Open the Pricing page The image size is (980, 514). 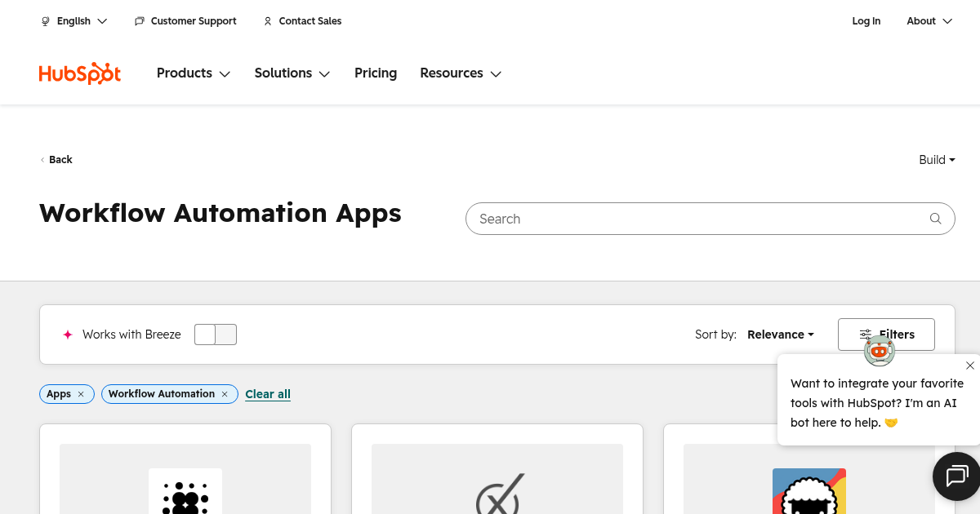[376, 73]
